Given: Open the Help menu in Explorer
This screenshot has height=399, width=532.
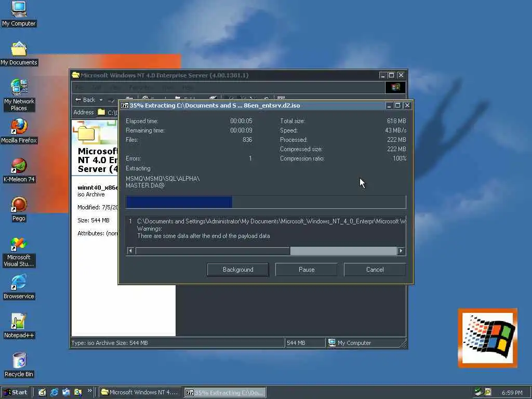Looking at the screenshot, I should pyautogui.click(x=188, y=88).
